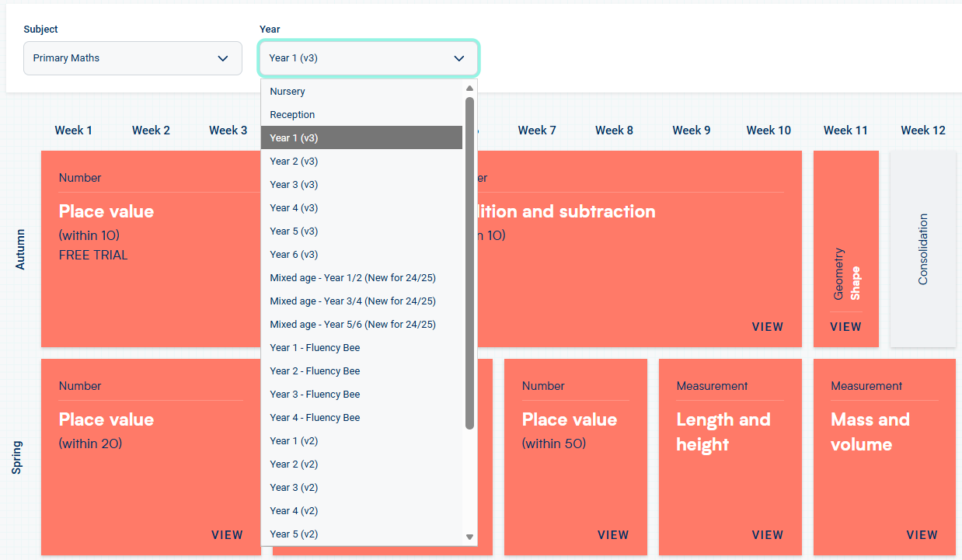The image size is (962, 560).
Task: View the Addition and subtraction block
Action: (767, 327)
